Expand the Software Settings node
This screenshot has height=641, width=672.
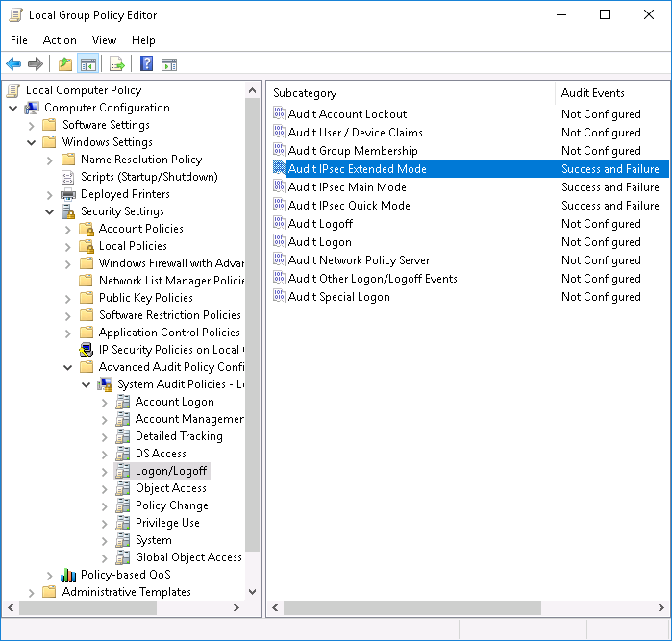tap(32, 126)
